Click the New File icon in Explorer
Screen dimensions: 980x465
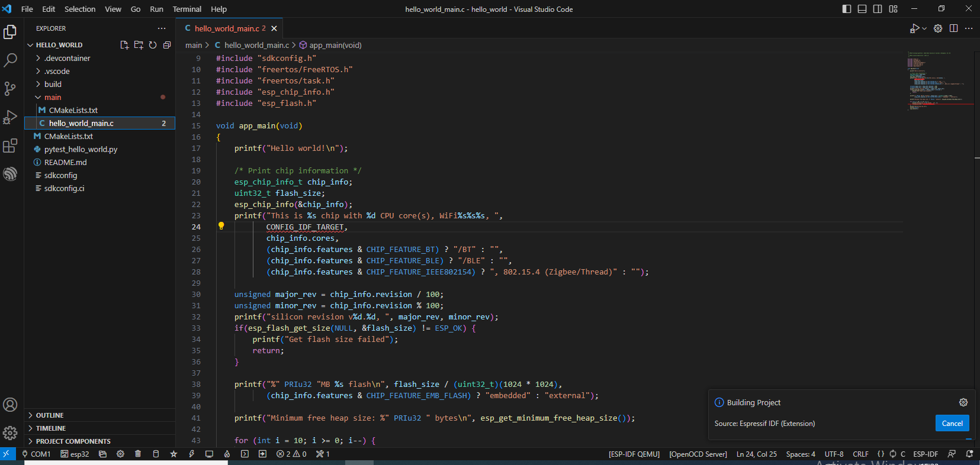pyautogui.click(x=124, y=45)
